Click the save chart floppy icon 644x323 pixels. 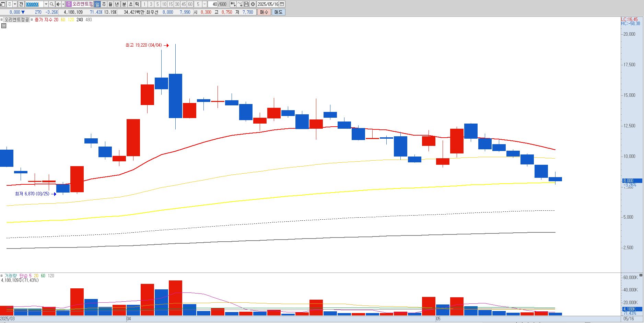point(246,4)
